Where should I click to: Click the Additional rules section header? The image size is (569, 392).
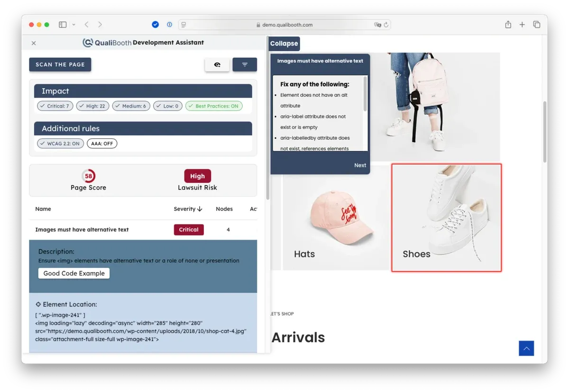143,128
